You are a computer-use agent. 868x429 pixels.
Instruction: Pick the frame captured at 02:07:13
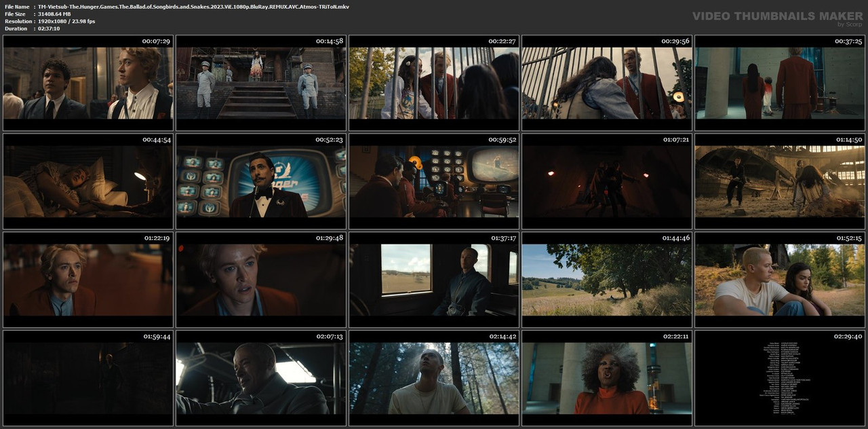point(261,378)
